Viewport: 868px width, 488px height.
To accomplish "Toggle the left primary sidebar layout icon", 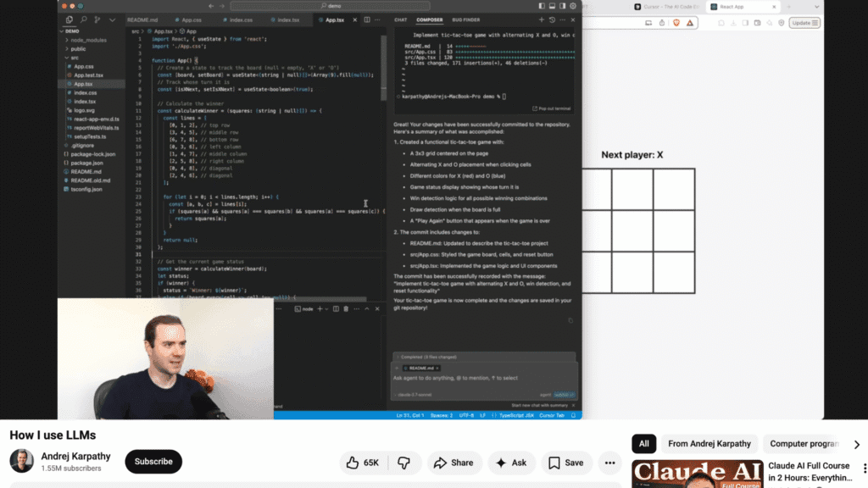I will [x=542, y=6].
